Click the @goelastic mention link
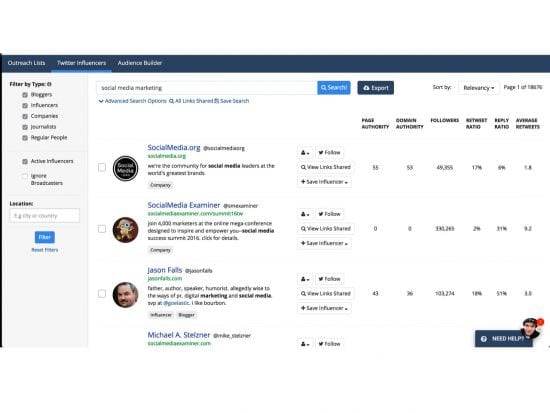550x413 pixels. pos(176,303)
